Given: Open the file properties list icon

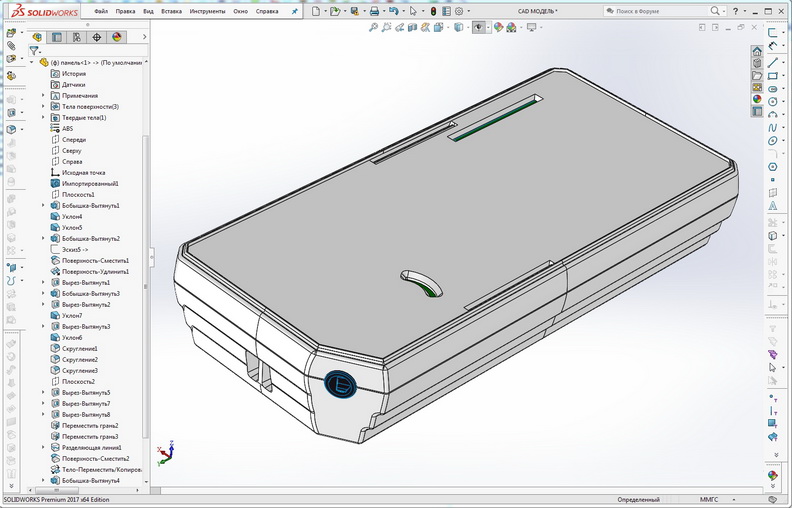Looking at the screenshot, I should (x=447, y=11).
